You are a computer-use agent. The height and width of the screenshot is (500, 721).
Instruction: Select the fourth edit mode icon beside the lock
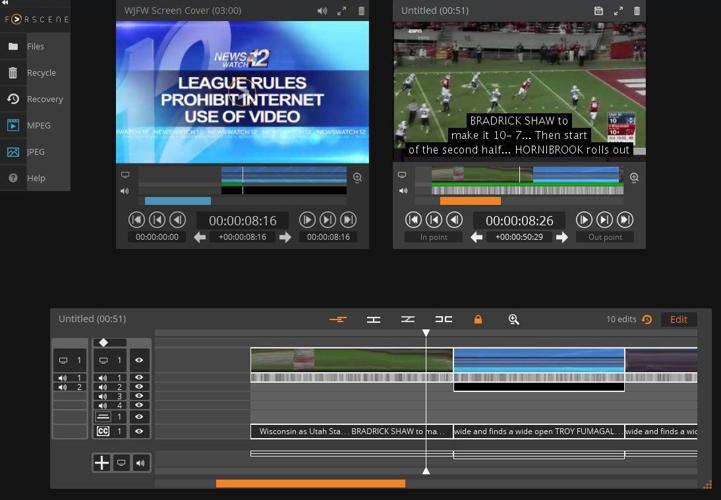(x=443, y=319)
